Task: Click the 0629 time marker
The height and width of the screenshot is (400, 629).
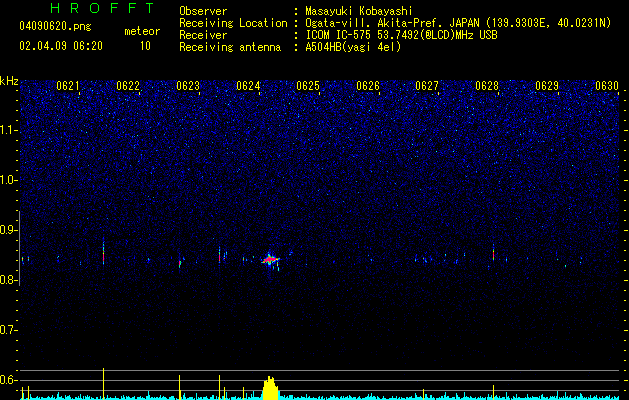Action: [547, 86]
